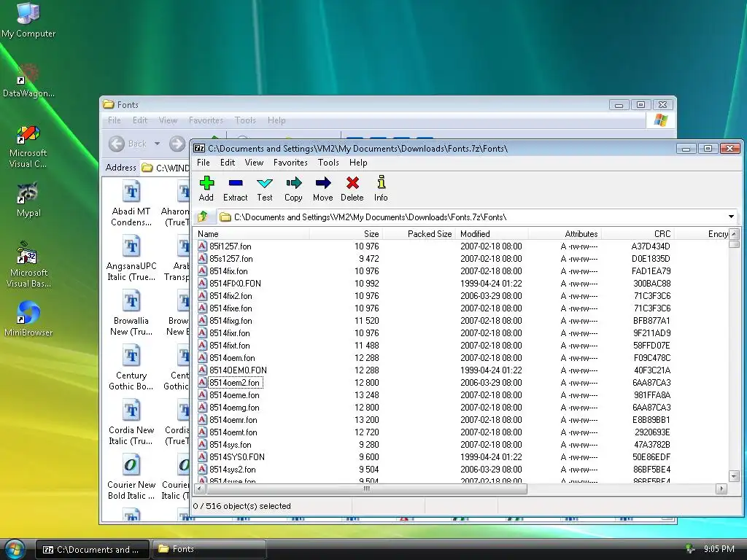The width and height of the screenshot is (747, 560).
Task: Go up one folder level in 7-Zip
Action: click(x=204, y=217)
